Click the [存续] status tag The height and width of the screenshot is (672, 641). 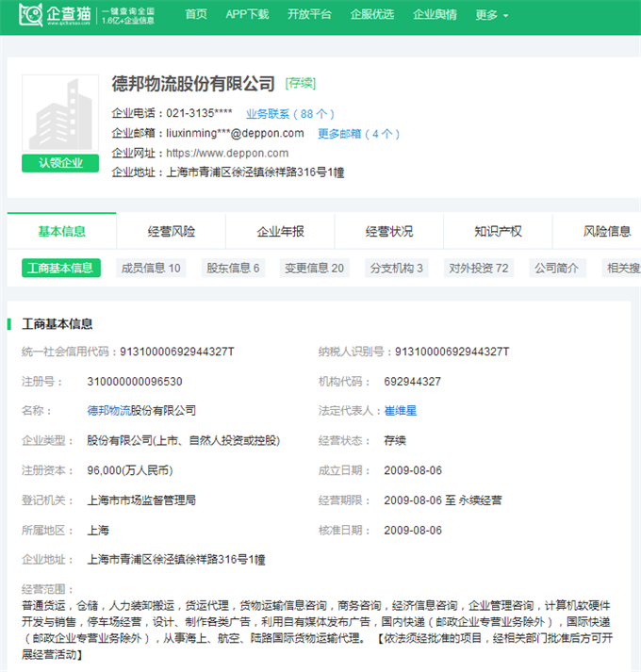(301, 83)
